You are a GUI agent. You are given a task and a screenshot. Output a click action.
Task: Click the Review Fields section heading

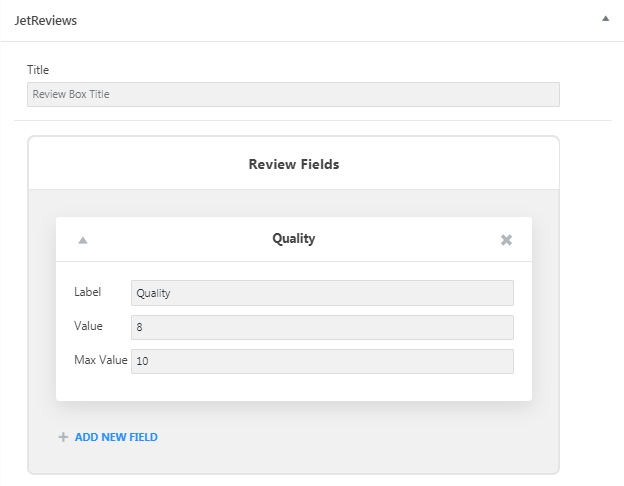click(x=294, y=164)
